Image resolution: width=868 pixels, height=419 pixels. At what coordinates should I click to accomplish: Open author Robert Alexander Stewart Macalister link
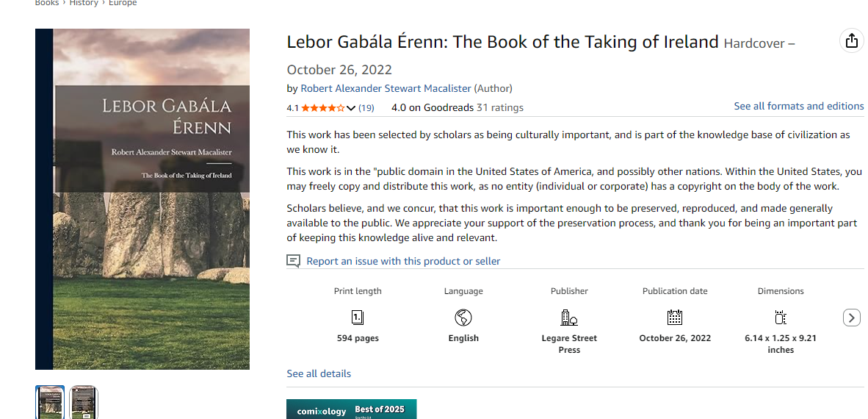click(x=386, y=88)
